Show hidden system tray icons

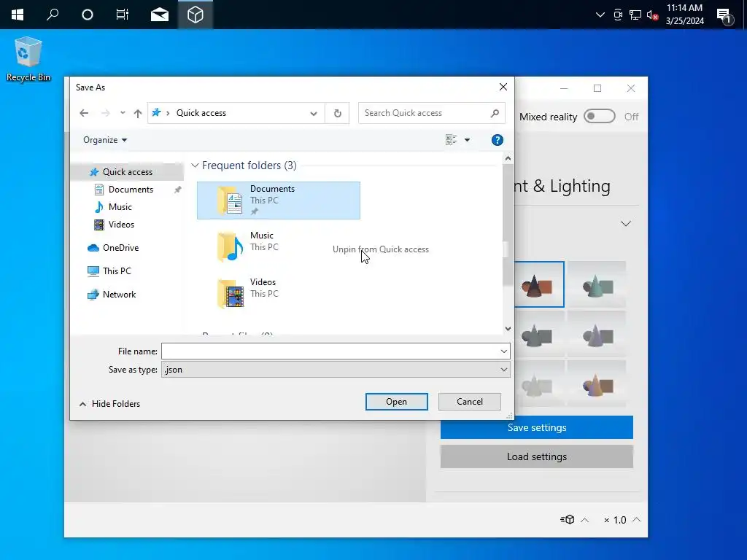tap(600, 15)
